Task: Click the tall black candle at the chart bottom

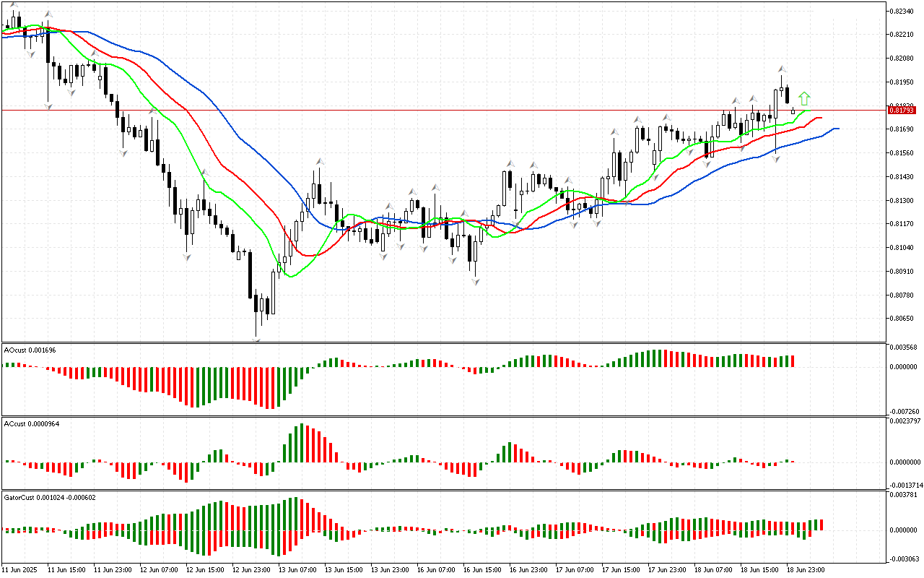Action: 250,275
